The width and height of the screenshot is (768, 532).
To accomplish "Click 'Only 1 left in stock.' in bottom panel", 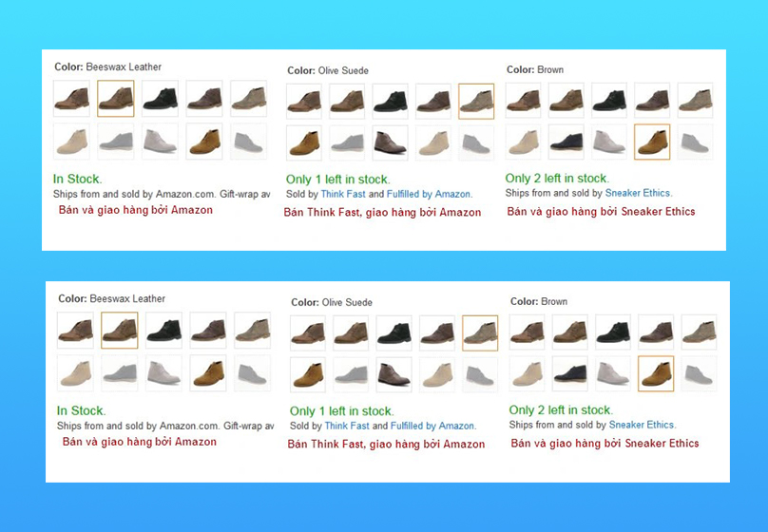I will tap(342, 411).
